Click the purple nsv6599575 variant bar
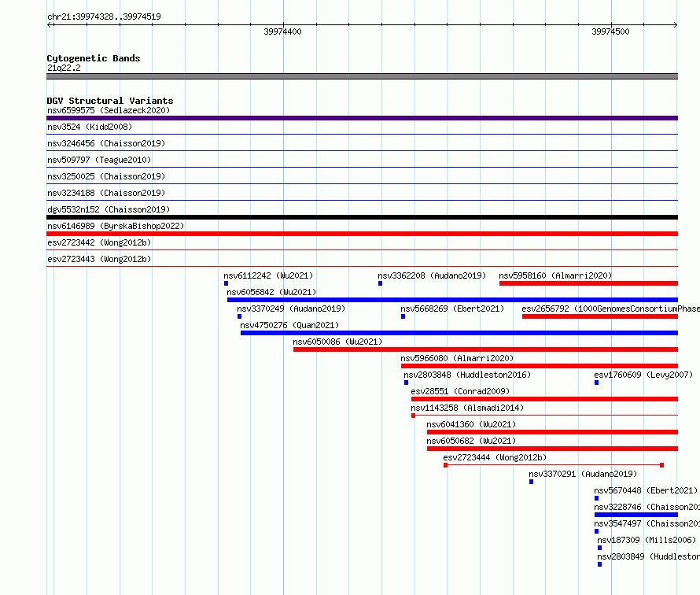 point(362,118)
